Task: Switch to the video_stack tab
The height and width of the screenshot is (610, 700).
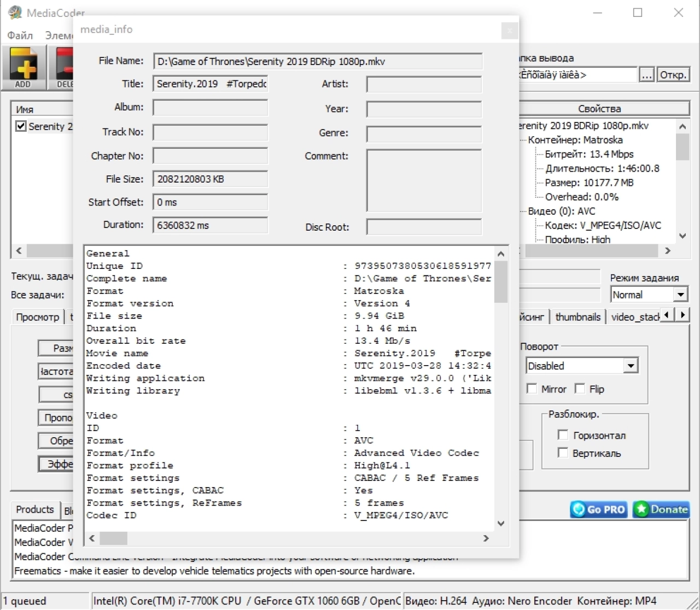Action: tap(634, 317)
